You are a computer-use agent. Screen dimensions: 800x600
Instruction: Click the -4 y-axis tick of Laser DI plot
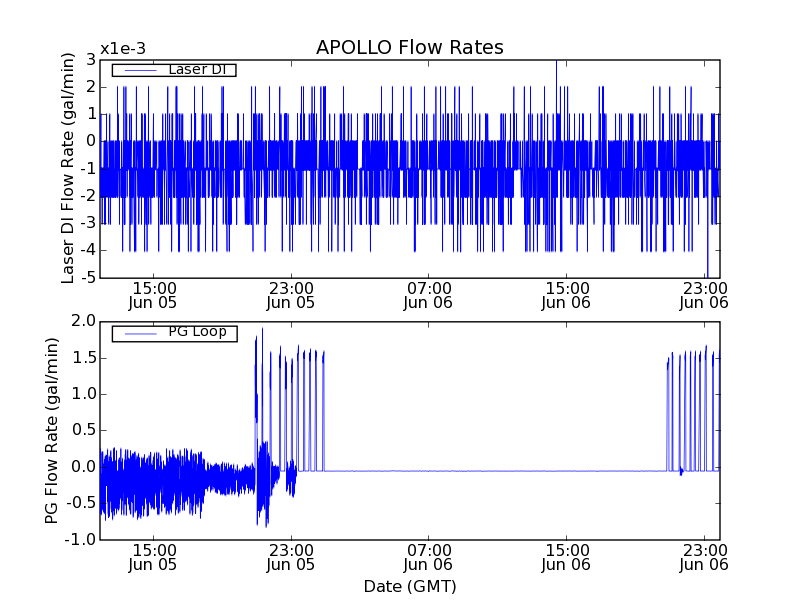point(88,251)
